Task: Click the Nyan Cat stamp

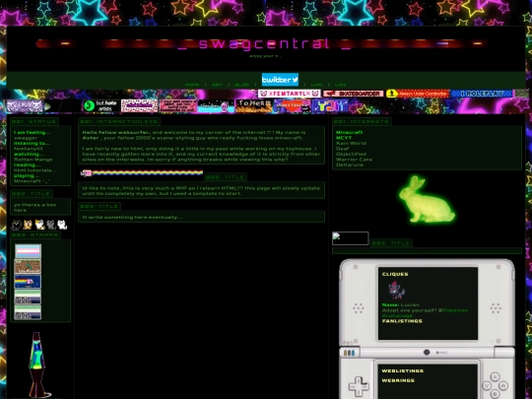Action: pos(28,282)
